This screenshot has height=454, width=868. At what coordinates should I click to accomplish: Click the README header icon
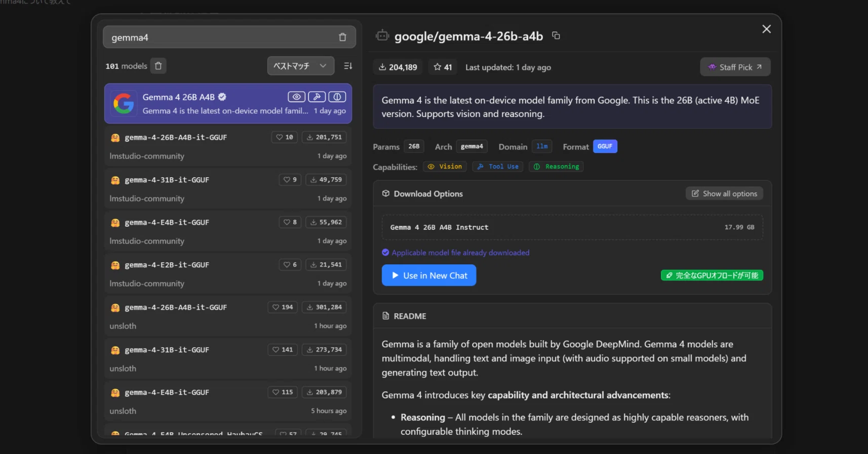pos(386,316)
